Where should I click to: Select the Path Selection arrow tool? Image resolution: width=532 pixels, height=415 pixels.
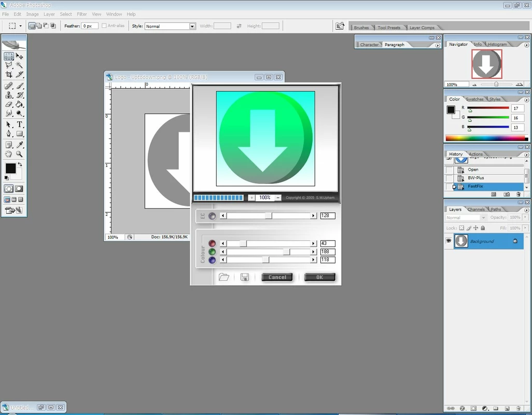[x=9, y=125]
